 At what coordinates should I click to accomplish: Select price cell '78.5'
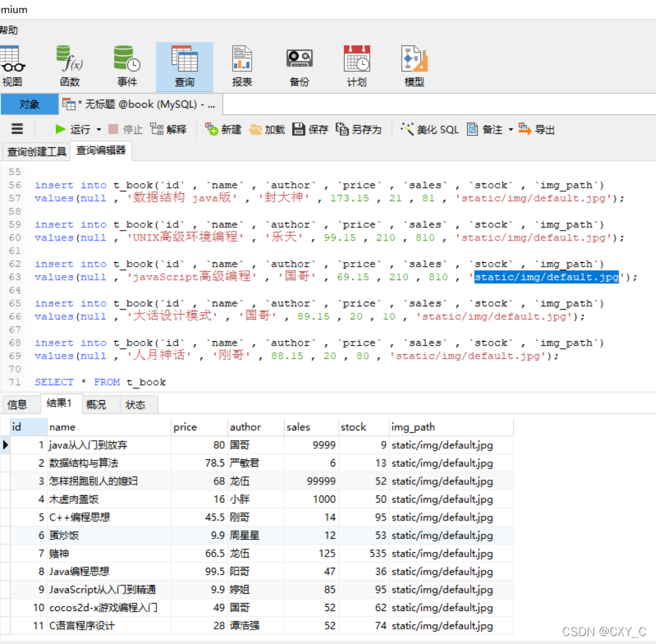[199, 463]
